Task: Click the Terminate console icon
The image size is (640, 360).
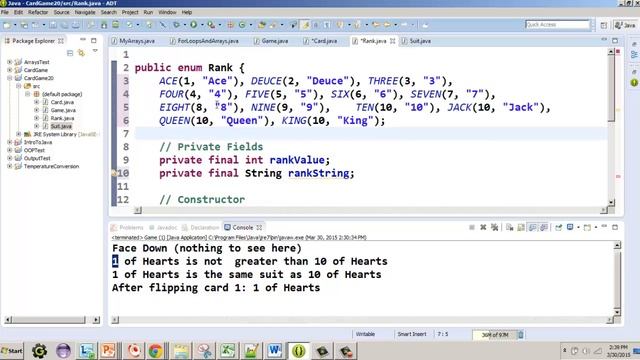Action: pos(472,227)
